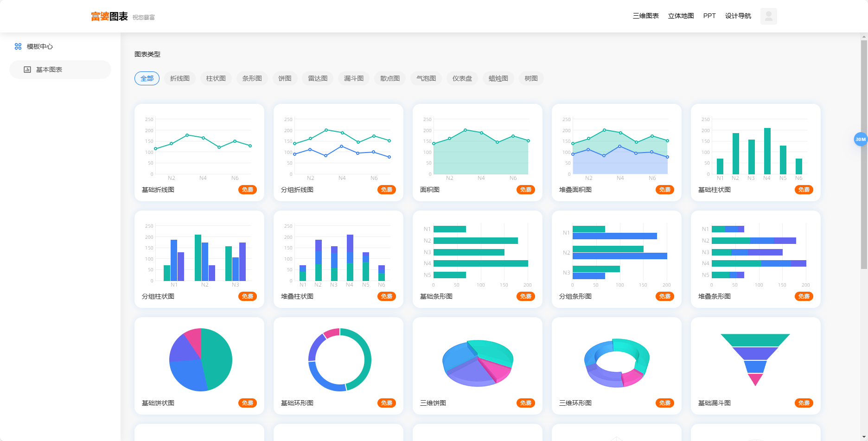Open 三维图表 in top navigation
Viewport: 868px width, 441px height.
pos(645,16)
